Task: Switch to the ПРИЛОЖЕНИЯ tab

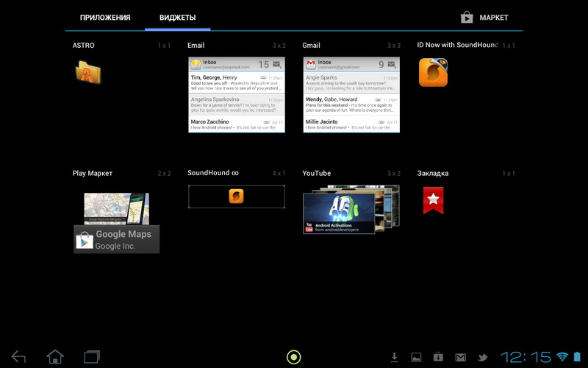Action: click(105, 18)
